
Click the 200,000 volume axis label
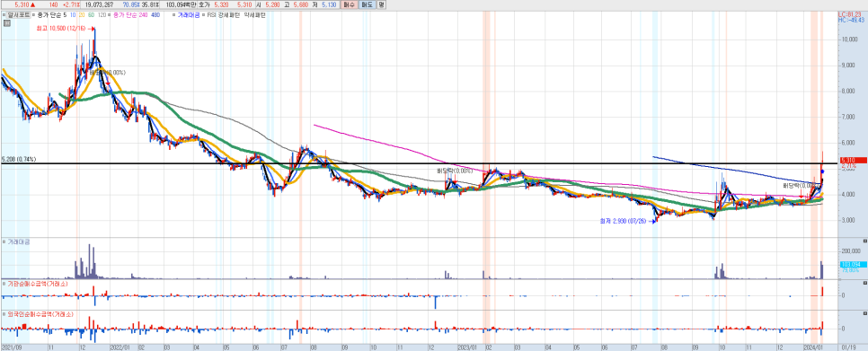click(852, 250)
